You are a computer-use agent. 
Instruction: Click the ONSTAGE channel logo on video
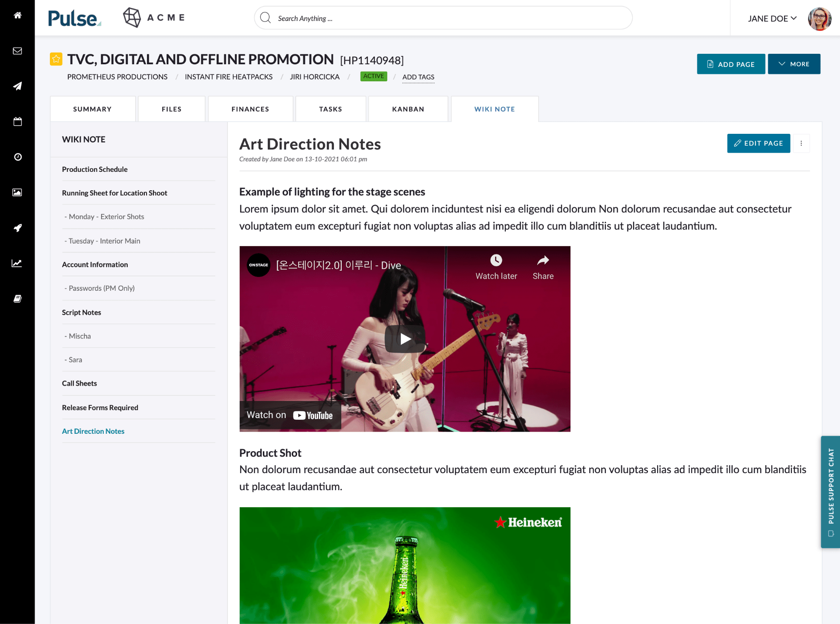[259, 265]
